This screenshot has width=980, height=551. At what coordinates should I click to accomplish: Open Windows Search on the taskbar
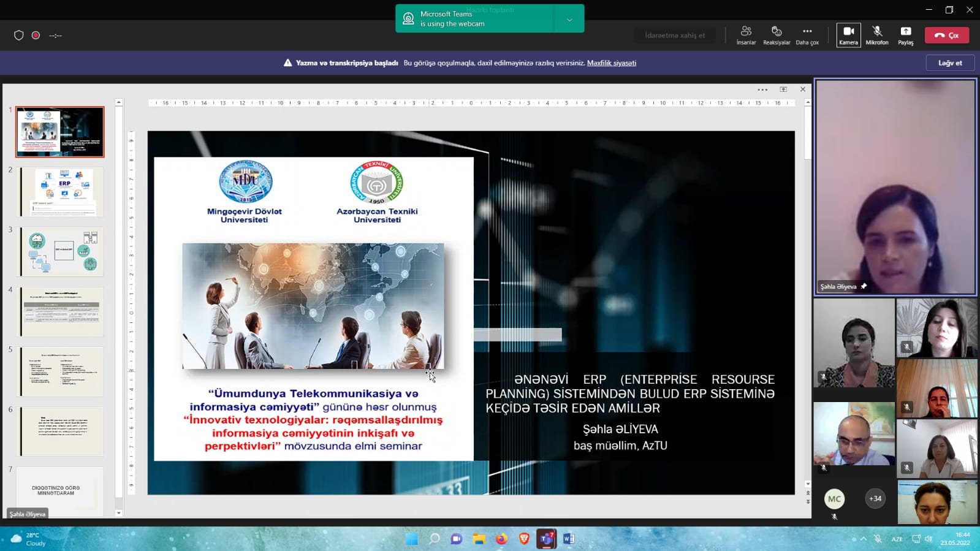coord(434,539)
